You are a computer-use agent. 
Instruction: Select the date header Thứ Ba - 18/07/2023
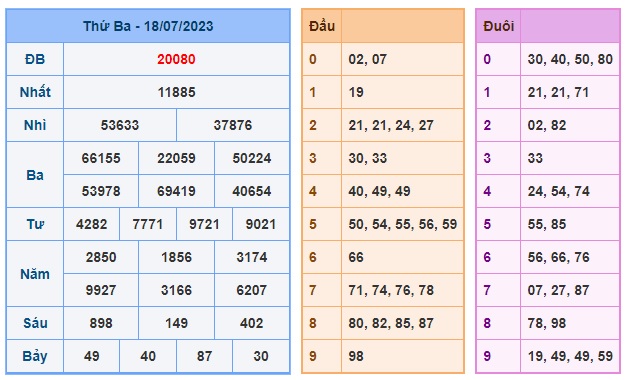coord(148,26)
